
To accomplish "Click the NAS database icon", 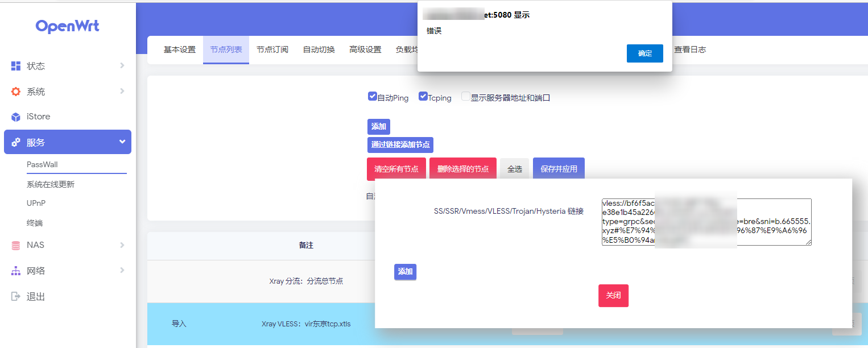I will click(x=16, y=245).
